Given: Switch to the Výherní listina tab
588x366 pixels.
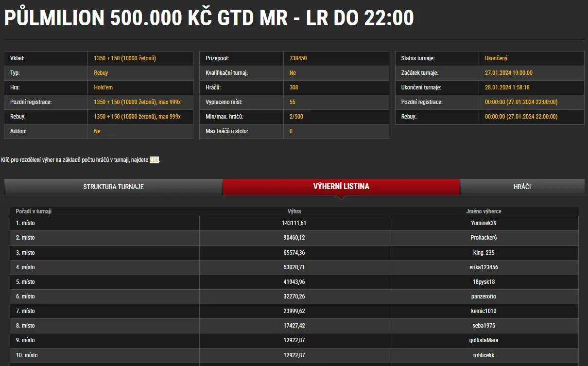Looking at the screenshot, I should pyautogui.click(x=341, y=187).
